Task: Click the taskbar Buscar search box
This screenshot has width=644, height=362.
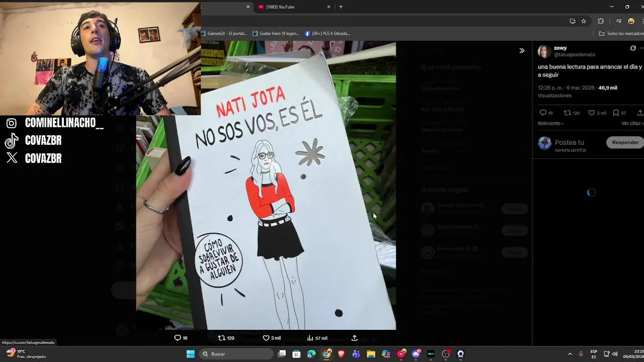Action: point(236,354)
